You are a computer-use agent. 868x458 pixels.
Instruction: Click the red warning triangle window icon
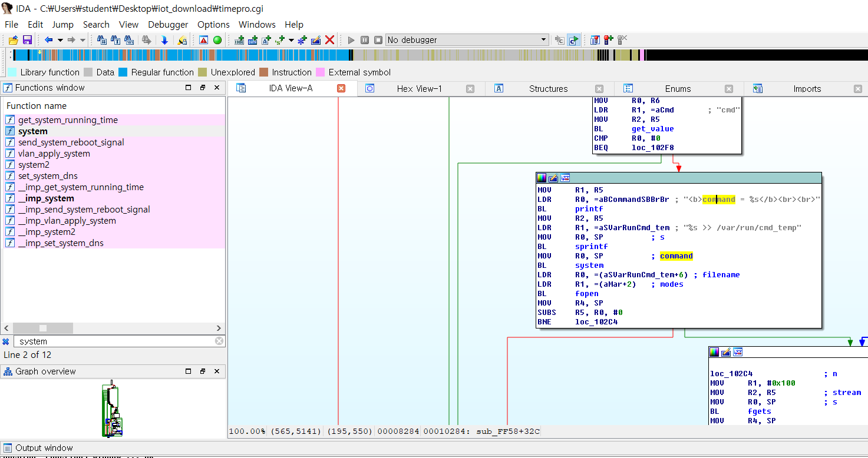point(204,40)
